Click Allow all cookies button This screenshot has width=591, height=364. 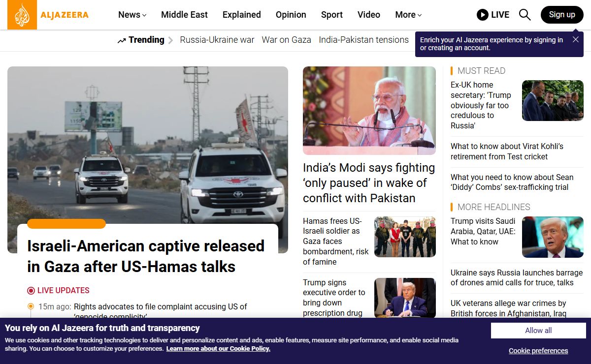click(x=538, y=331)
